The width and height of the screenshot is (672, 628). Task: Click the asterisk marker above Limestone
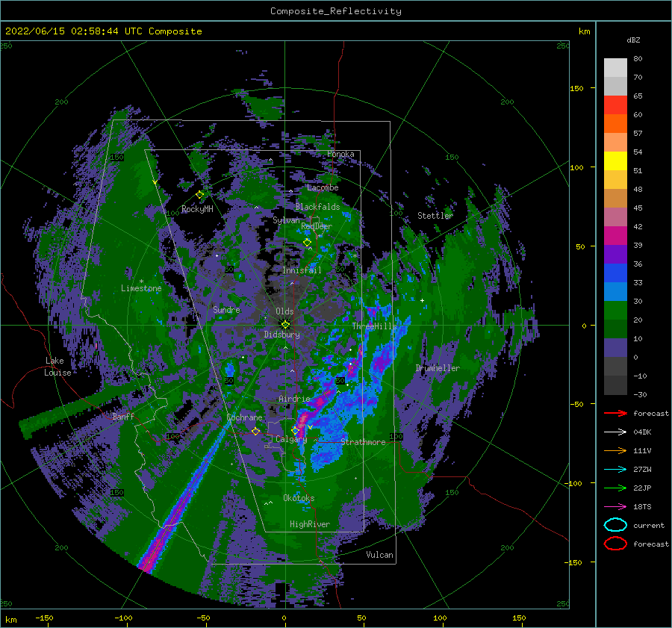[141, 282]
